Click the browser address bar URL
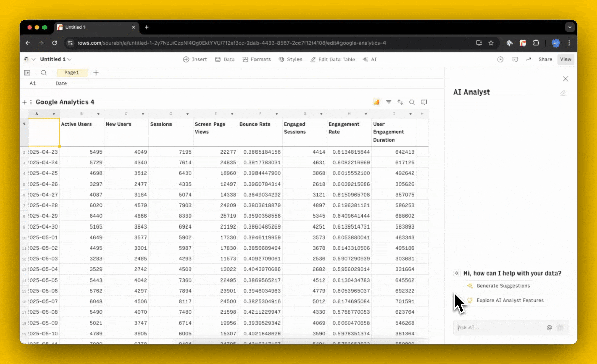Viewport: 597px width, 364px height. (232, 43)
